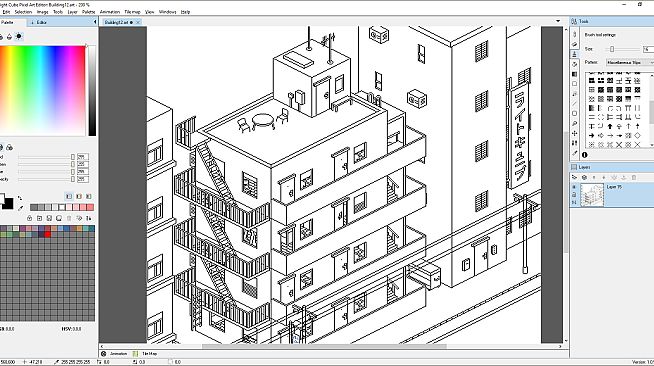Close the Building12.art document tab
This screenshot has height=366, width=654.
(x=138, y=23)
